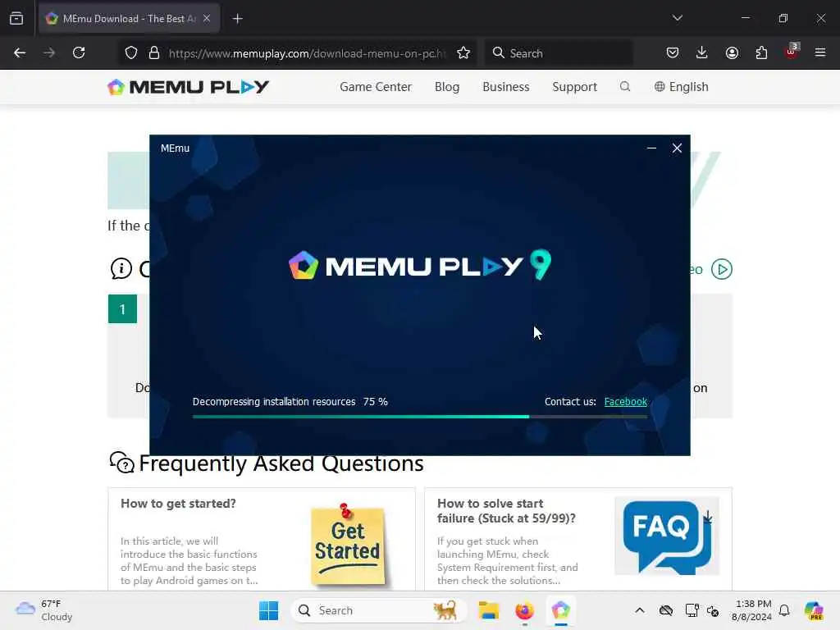This screenshot has width=840, height=630.
Task: Click the memuplay.com address bar URL
Action: pos(307,53)
